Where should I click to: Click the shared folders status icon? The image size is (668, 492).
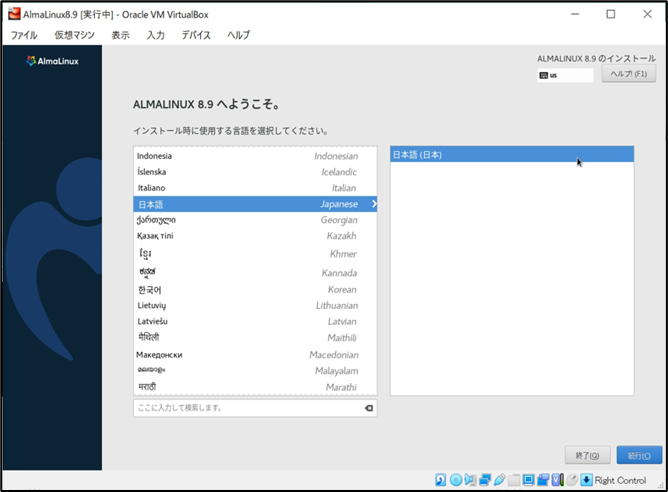click(514, 480)
